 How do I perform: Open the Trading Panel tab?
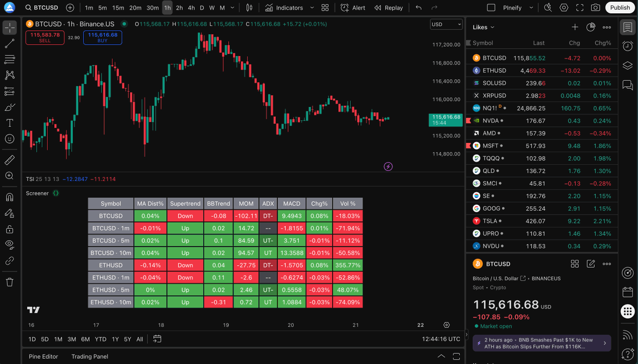pos(90,357)
